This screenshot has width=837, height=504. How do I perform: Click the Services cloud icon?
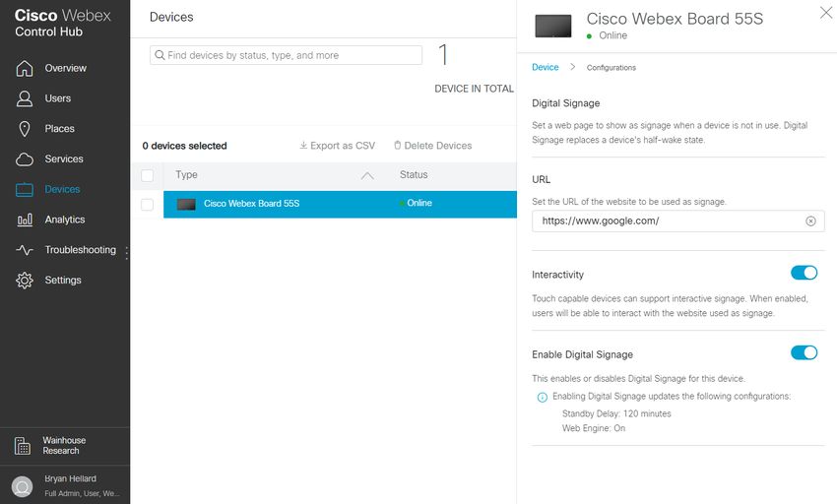25,159
